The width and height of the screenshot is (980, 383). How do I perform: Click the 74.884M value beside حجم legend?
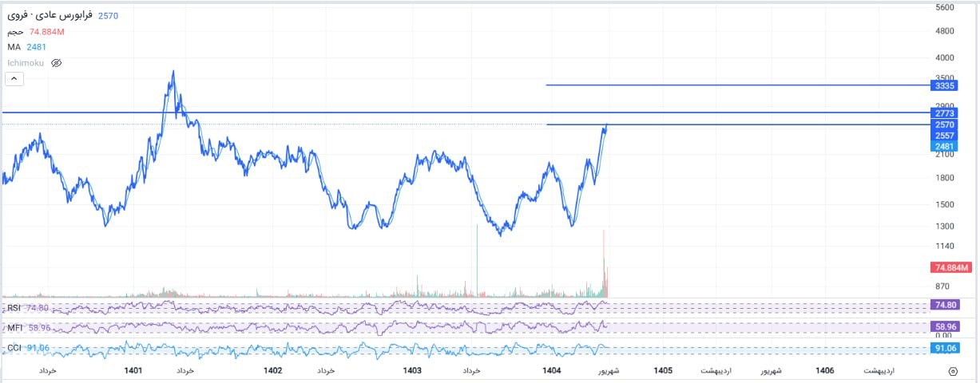46,32
